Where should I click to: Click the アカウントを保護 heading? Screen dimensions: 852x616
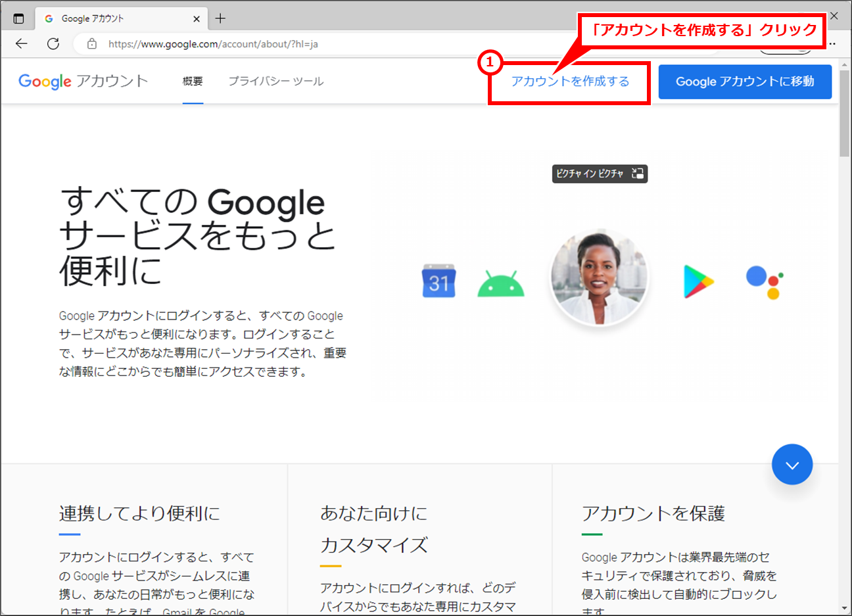(x=653, y=513)
